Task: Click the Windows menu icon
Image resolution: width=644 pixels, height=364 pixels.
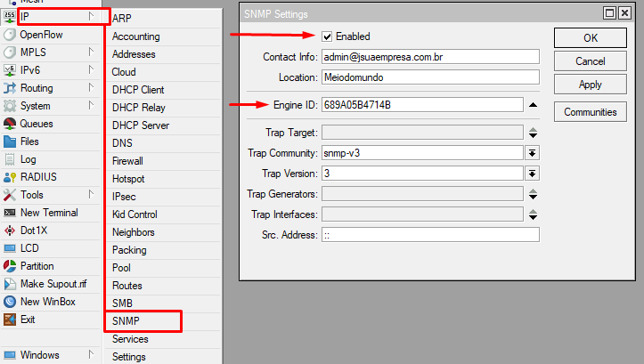Action: 10,355
